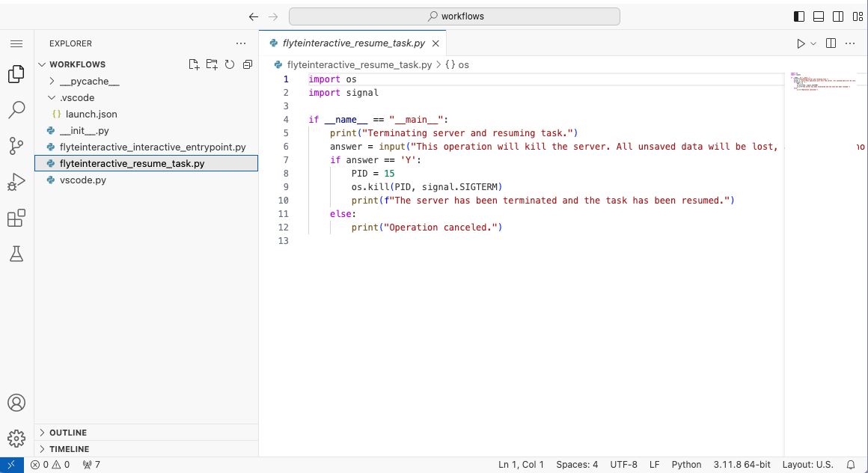Click the Python language mode in status bar

[686, 465]
